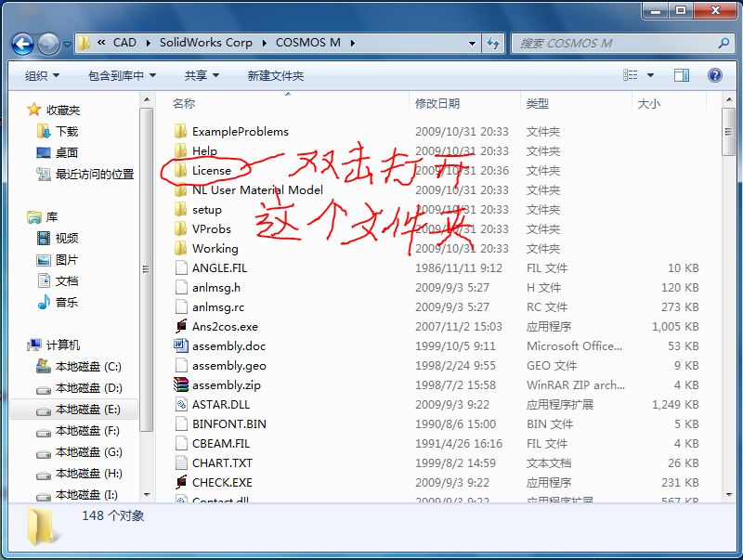Screen dimensions: 743x560
Task: Select the BINFONT.BIN file icon
Action: tap(181, 423)
